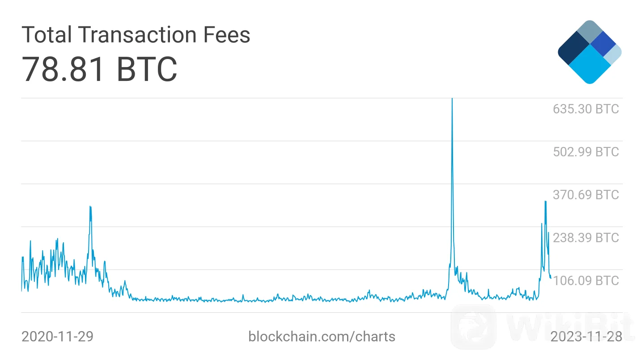The width and height of the screenshot is (644, 362).
Task: Open the blockchain.com/charts source link
Action: [322, 336]
